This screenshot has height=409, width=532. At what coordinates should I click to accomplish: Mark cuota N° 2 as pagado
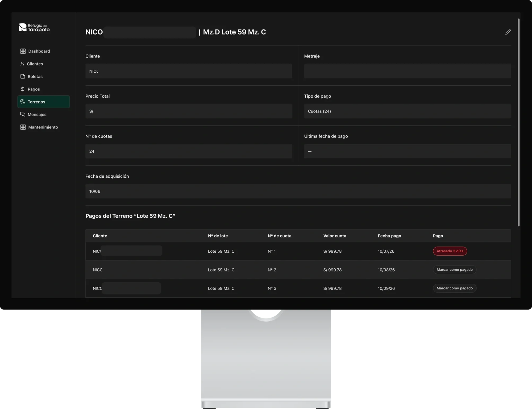point(455,270)
